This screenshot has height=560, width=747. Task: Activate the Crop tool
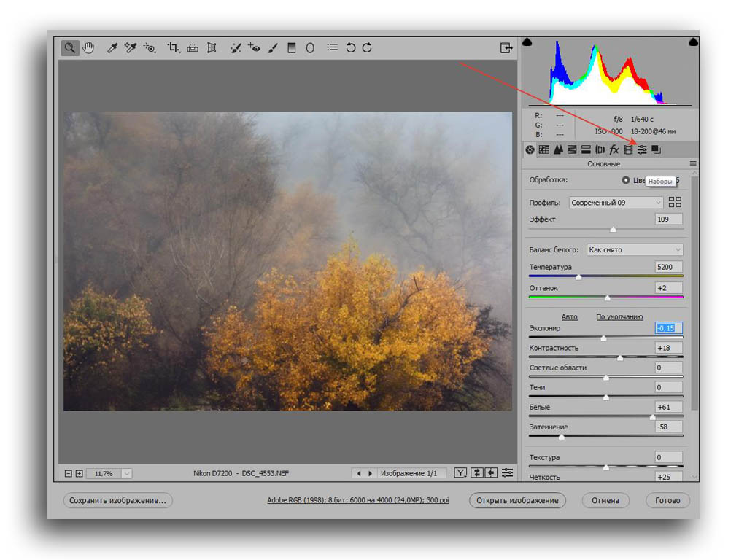pos(173,48)
